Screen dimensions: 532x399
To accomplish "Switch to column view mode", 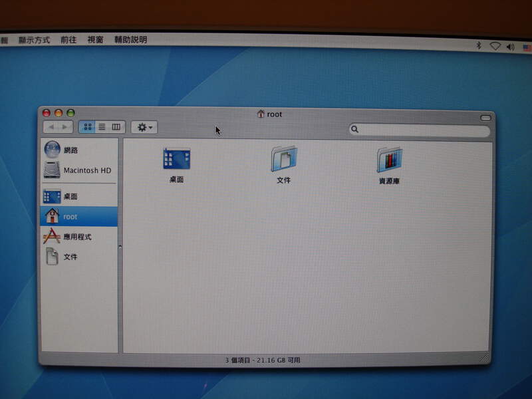I will pos(116,126).
